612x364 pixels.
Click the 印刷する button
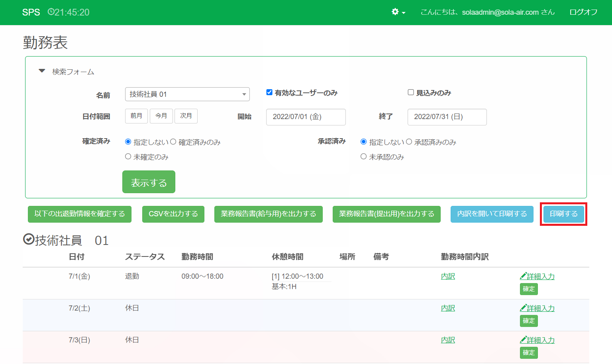tap(563, 214)
